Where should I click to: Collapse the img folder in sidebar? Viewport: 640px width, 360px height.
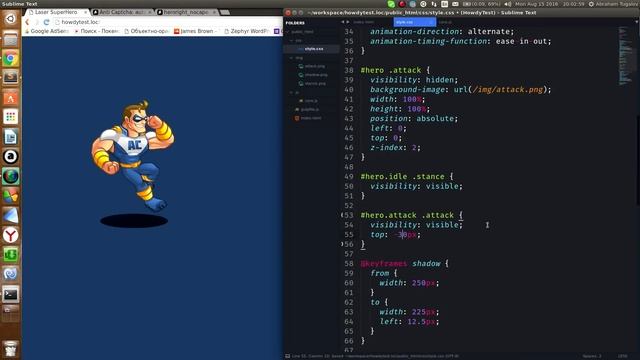click(291, 58)
